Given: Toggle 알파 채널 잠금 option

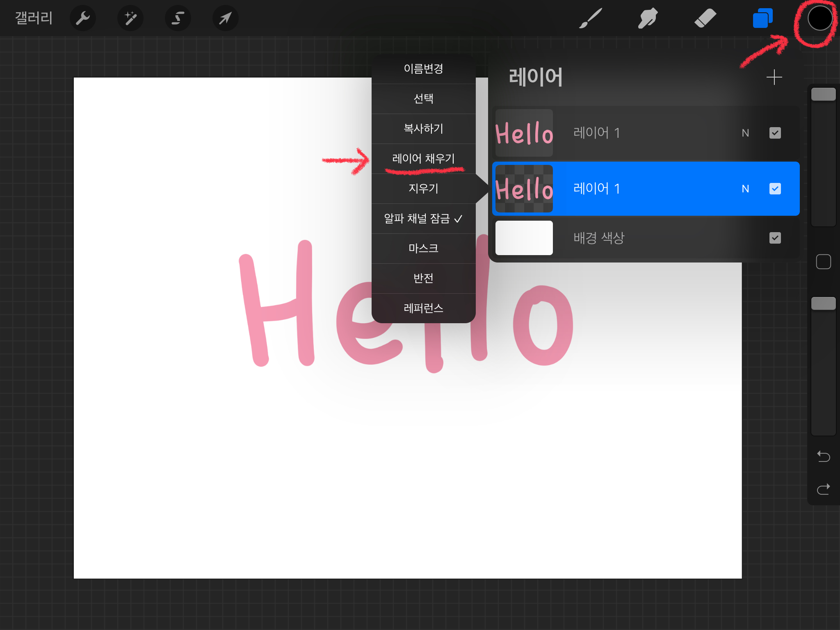Looking at the screenshot, I should click(x=423, y=219).
